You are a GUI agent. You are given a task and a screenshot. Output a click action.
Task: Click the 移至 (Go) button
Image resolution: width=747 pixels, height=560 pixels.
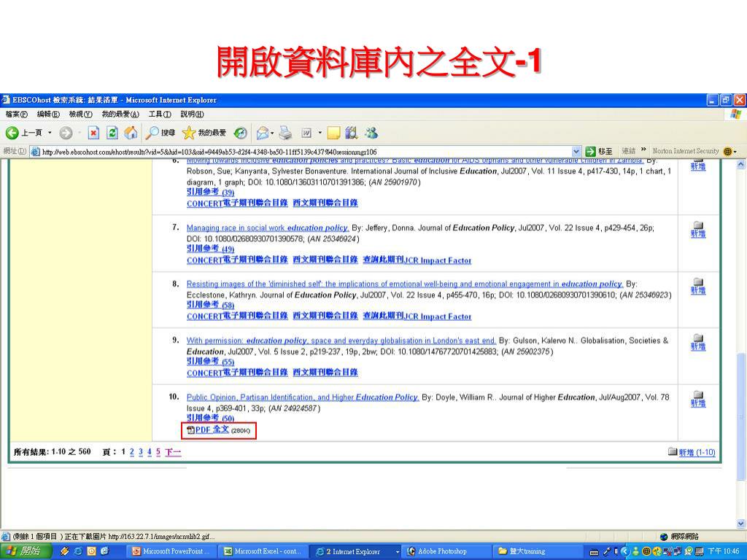[x=599, y=152]
